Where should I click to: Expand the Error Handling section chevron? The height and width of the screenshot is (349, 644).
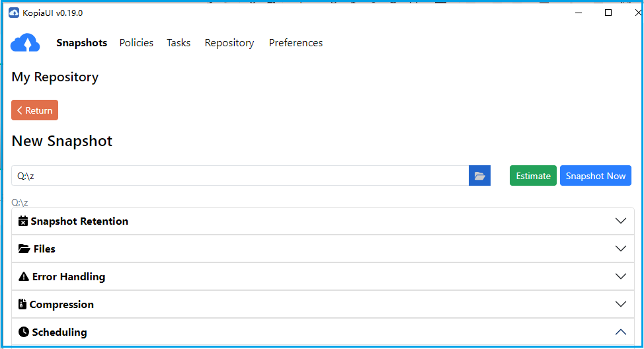620,276
